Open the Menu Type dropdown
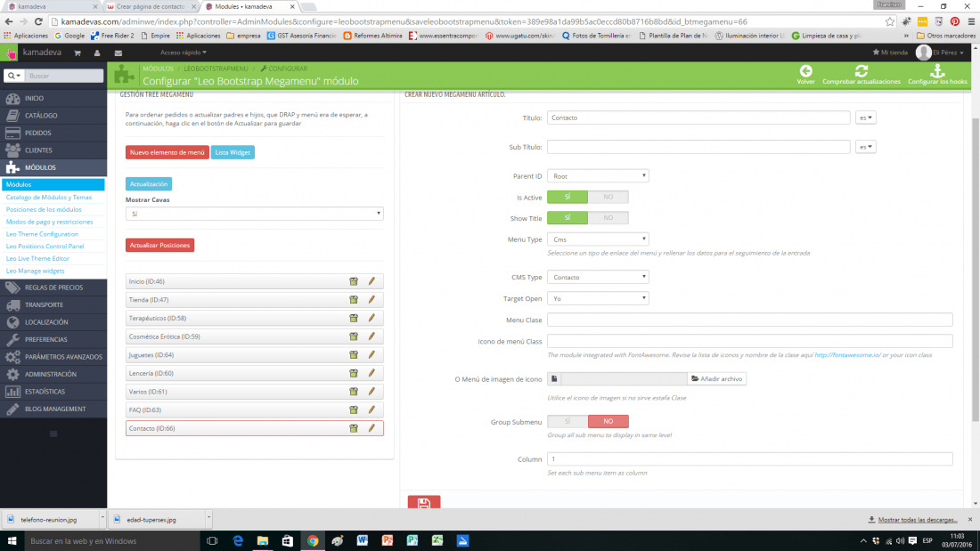The width and height of the screenshot is (980, 551). pos(598,239)
